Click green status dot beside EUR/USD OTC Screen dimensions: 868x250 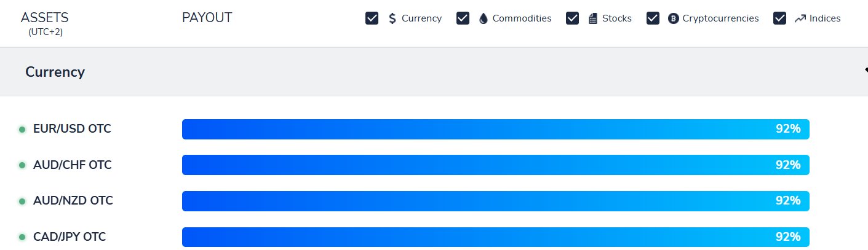(x=22, y=130)
